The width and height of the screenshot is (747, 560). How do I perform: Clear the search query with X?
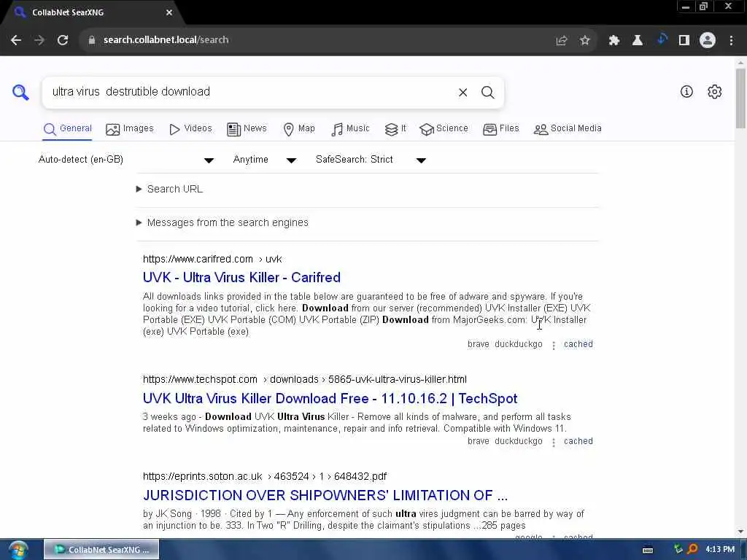pos(462,93)
